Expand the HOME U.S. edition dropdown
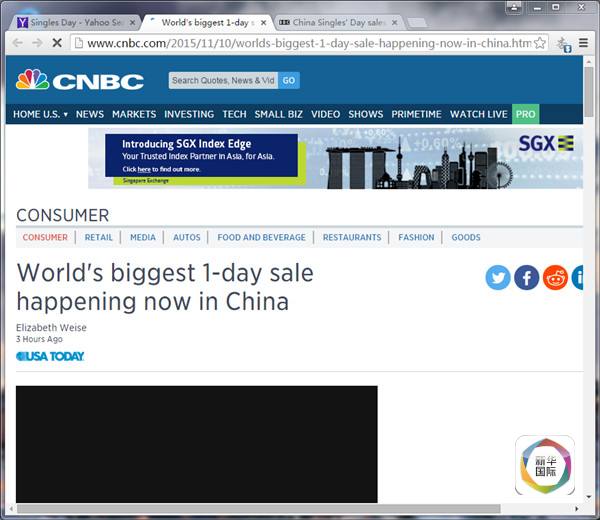Viewport: 600px width, 520px height. coord(40,114)
